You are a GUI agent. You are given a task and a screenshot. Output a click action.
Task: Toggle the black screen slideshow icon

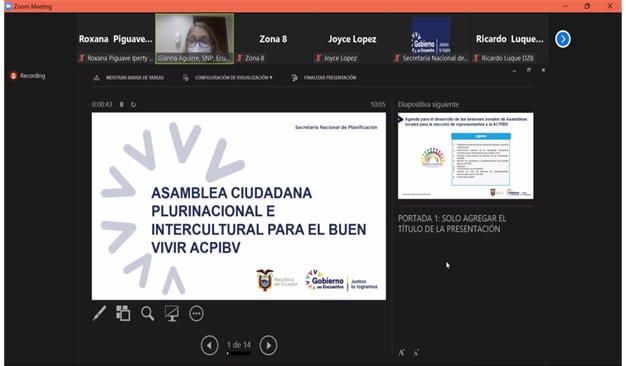(x=172, y=313)
